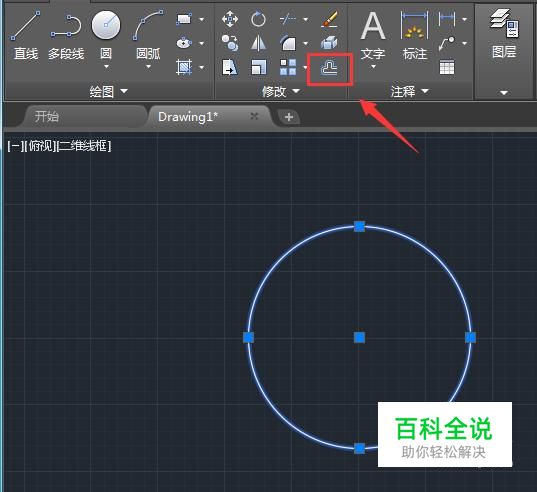Switch to the 开始 tab
537x492 pixels.
point(47,117)
